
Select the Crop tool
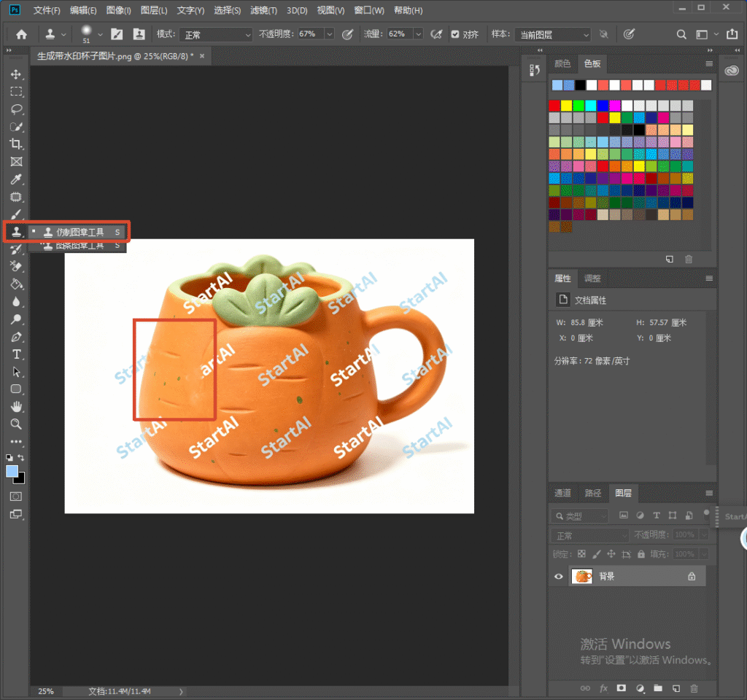(x=16, y=144)
